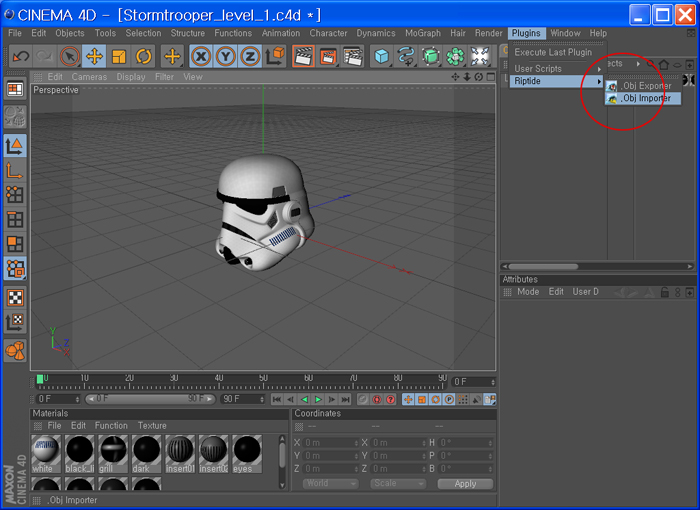Screen dimensions: 700x510
Task: Add a Cube primitive object
Action: point(382,57)
